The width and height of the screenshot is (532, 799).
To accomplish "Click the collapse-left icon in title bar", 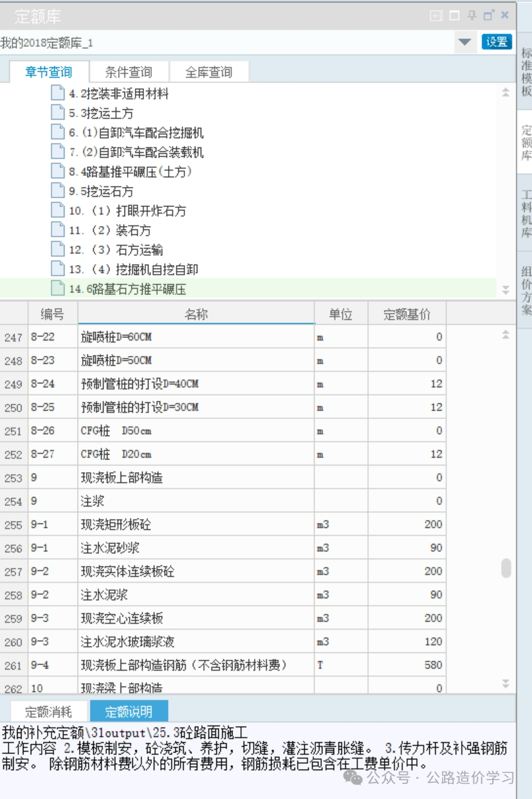I will (x=436, y=16).
